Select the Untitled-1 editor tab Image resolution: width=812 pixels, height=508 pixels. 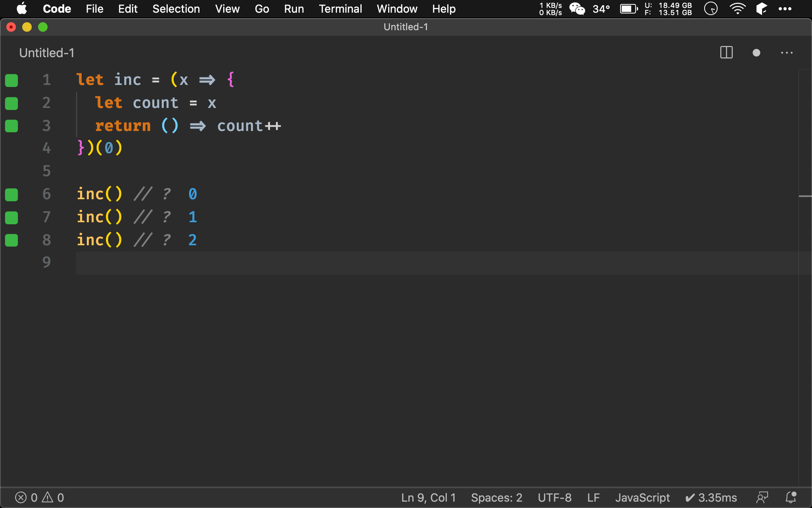[x=47, y=53]
